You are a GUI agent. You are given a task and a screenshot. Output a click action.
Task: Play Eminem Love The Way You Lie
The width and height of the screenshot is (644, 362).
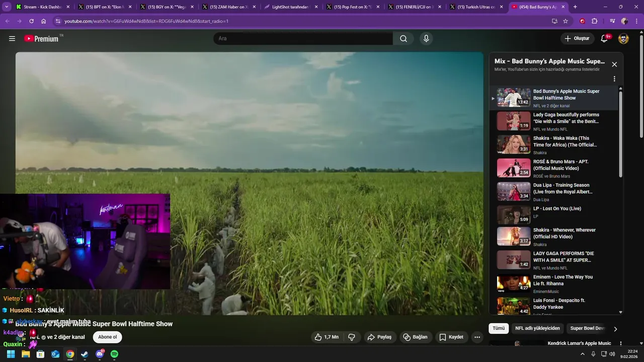pos(553,284)
